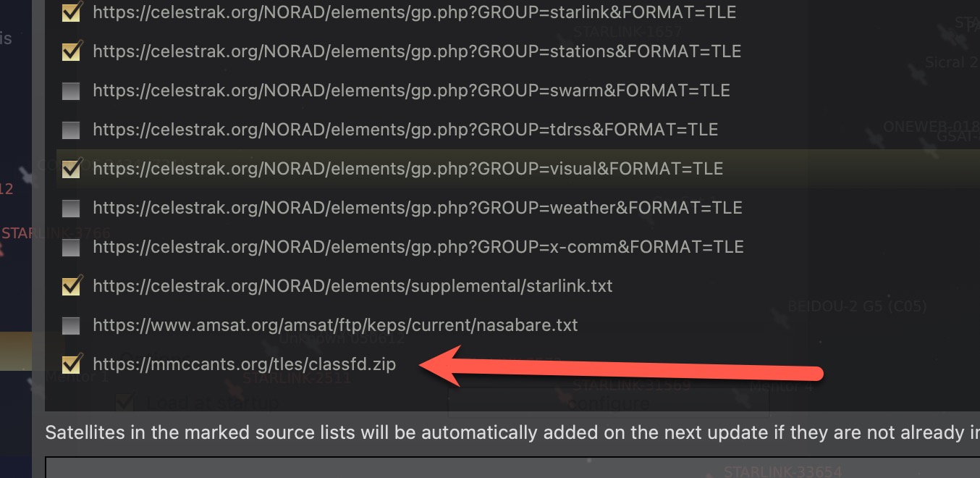Uncheck the supplemental starlink.txt checkbox
This screenshot has height=478, width=980.
click(x=71, y=287)
